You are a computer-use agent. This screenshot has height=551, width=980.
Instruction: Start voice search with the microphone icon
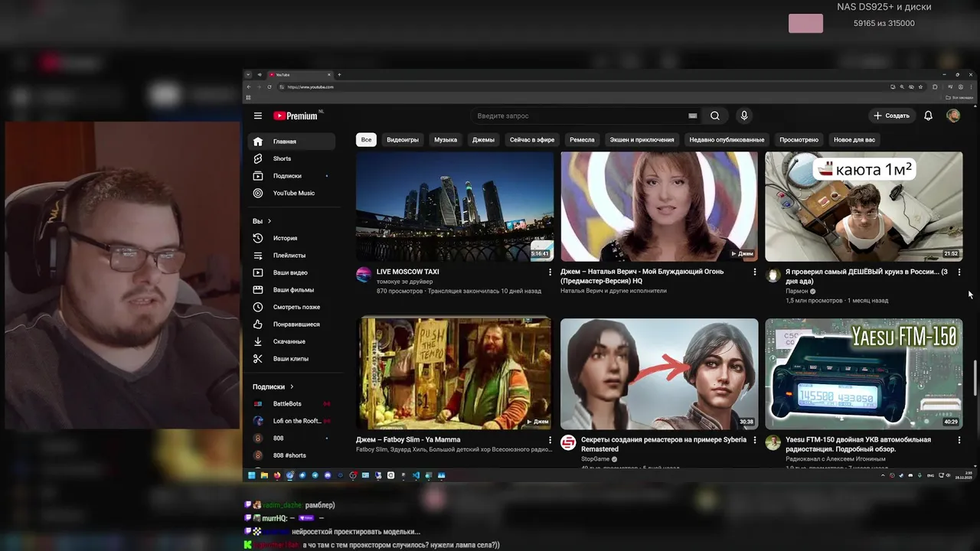(743, 116)
